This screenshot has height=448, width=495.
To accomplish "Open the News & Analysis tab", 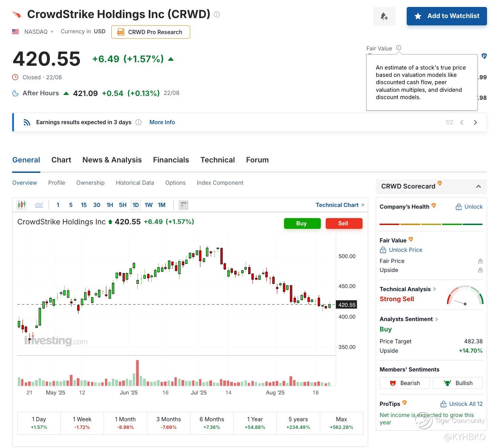I will [x=112, y=160].
